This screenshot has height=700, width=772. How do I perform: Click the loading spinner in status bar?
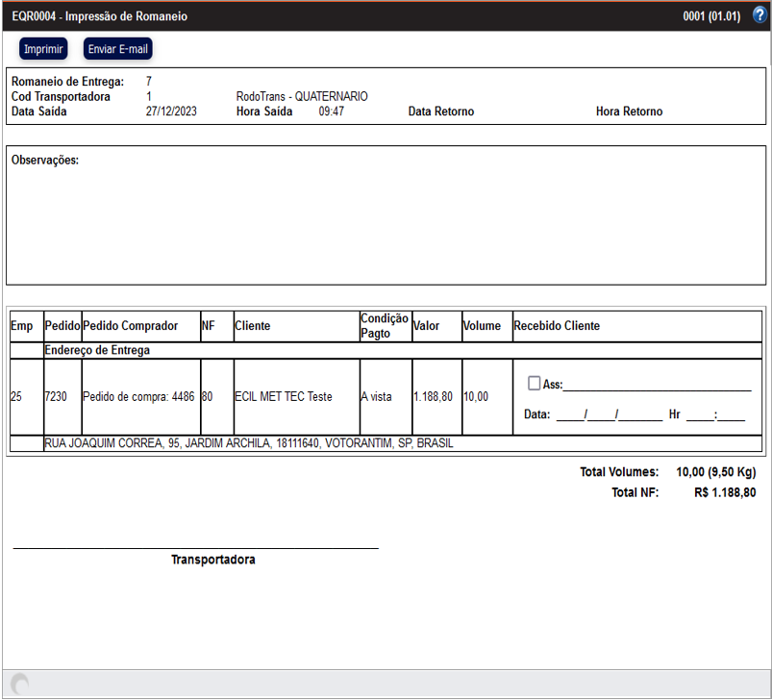tap(19, 684)
